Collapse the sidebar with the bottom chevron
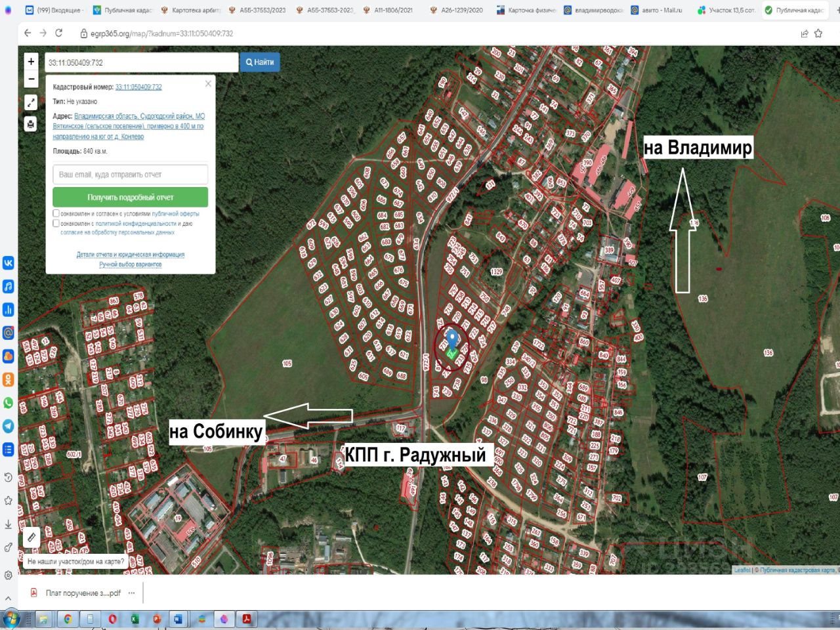840x630 pixels. (x=9, y=598)
